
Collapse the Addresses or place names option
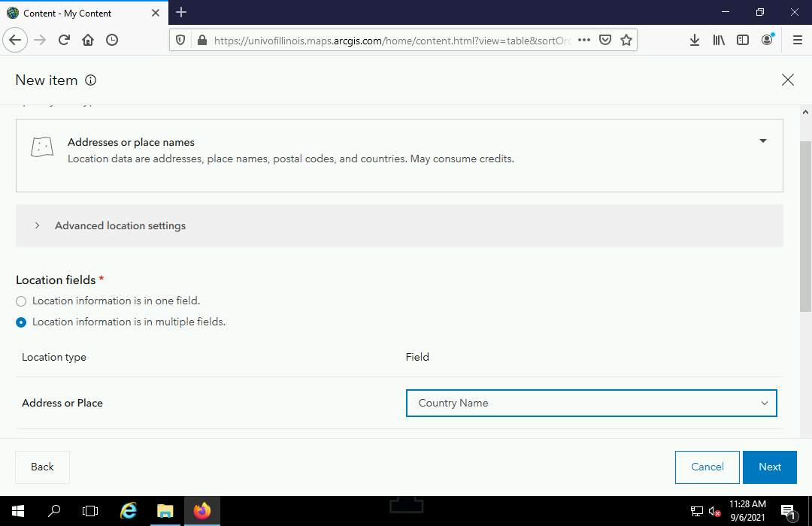coord(762,141)
